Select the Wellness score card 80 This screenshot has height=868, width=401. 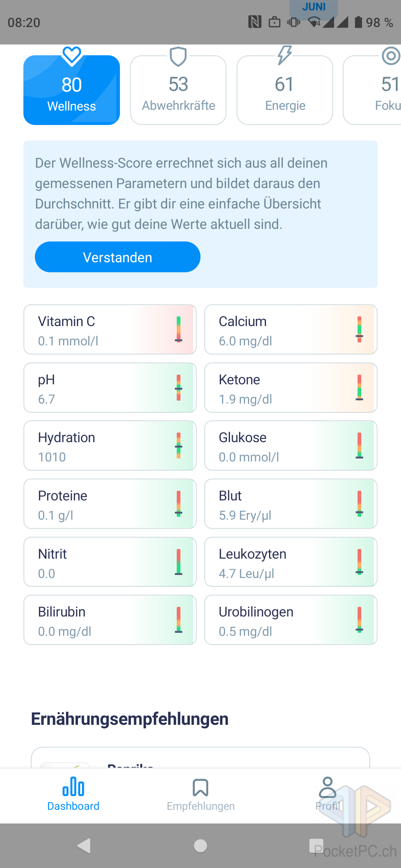tap(72, 90)
